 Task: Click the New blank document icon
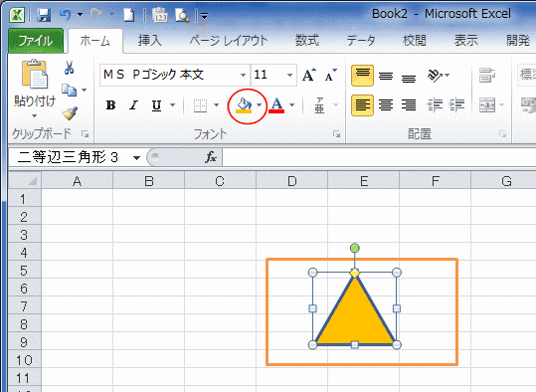point(128,15)
